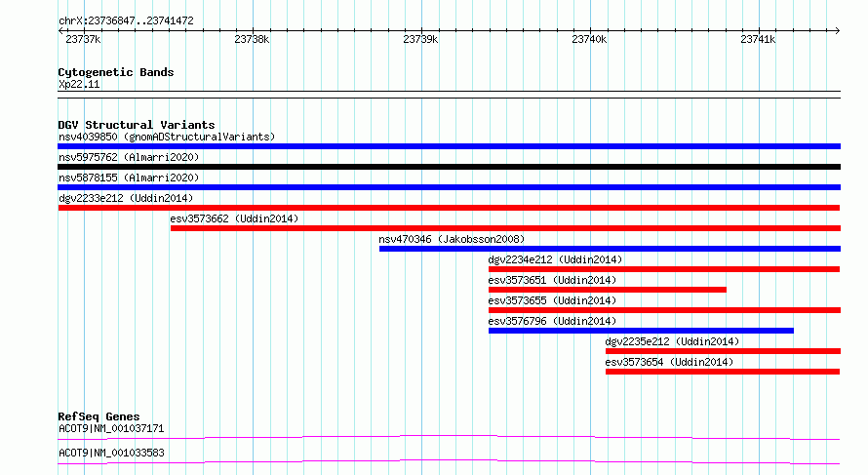Click the Cytogenetic Bands track title
Viewport: 868px width, 475px height.
pos(116,72)
